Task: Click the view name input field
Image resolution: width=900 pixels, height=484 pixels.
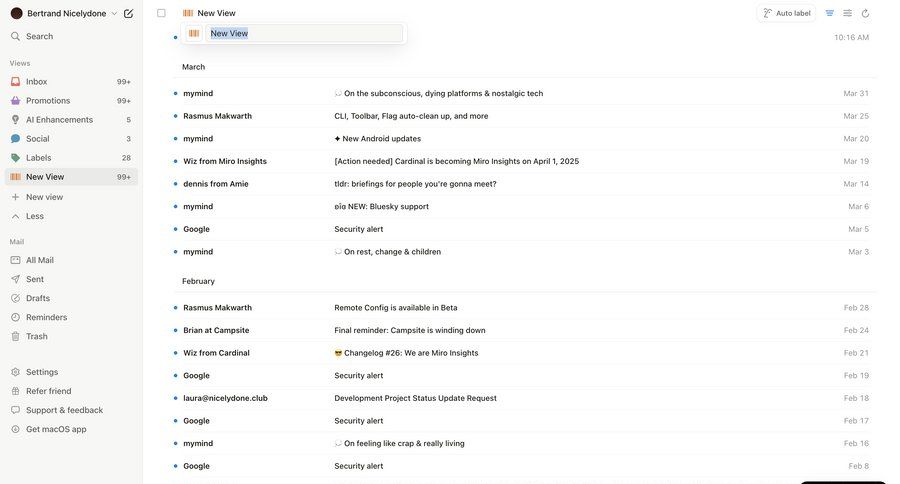Action: [x=304, y=33]
